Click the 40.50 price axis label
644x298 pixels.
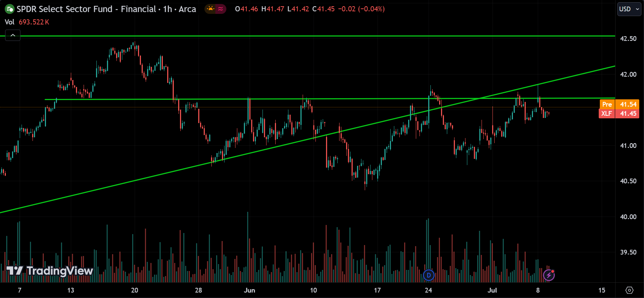628,181
